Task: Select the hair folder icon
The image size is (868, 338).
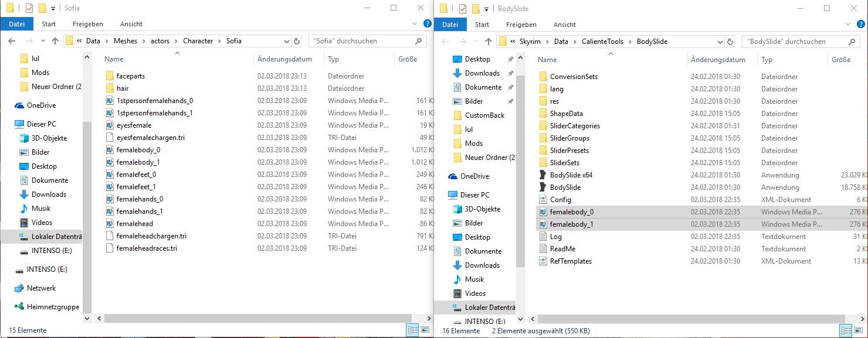Action: (110, 88)
